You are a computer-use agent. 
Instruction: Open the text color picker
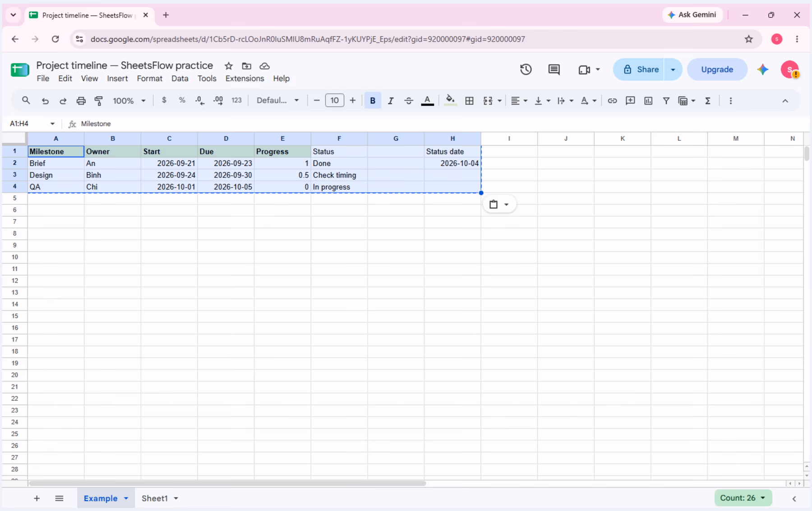tap(427, 101)
